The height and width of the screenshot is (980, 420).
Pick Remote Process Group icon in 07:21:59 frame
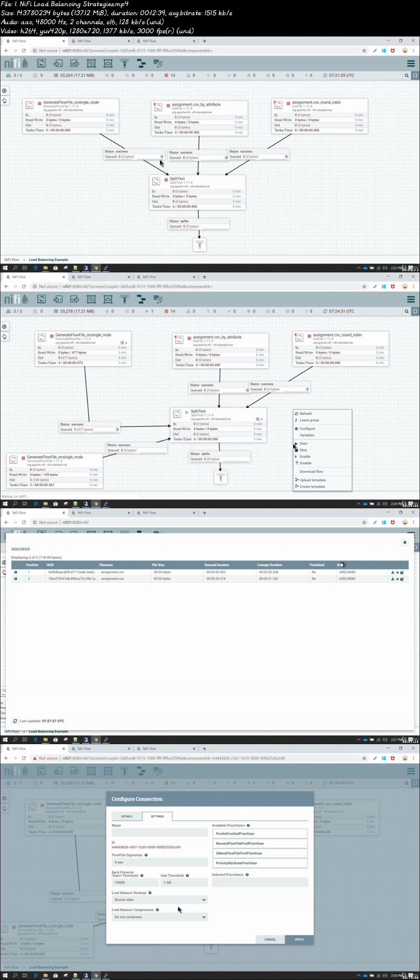coord(108,63)
